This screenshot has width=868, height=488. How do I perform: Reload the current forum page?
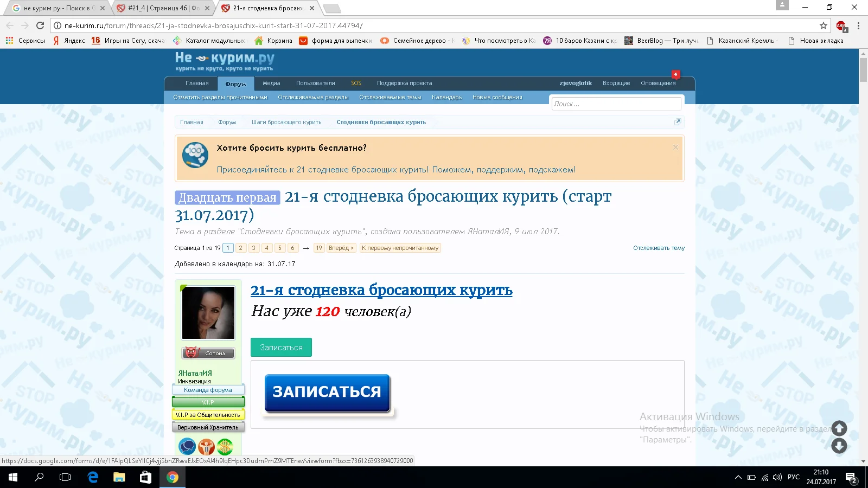(40, 25)
